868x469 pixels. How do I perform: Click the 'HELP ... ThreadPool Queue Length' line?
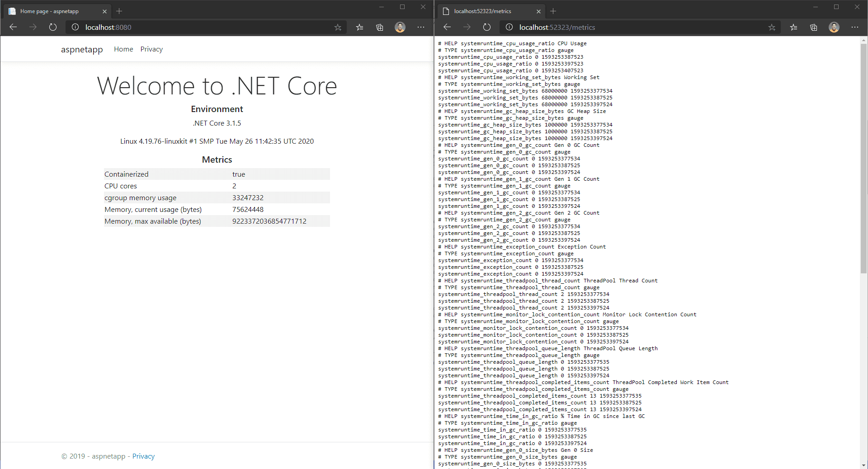pyautogui.click(x=547, y=348)
